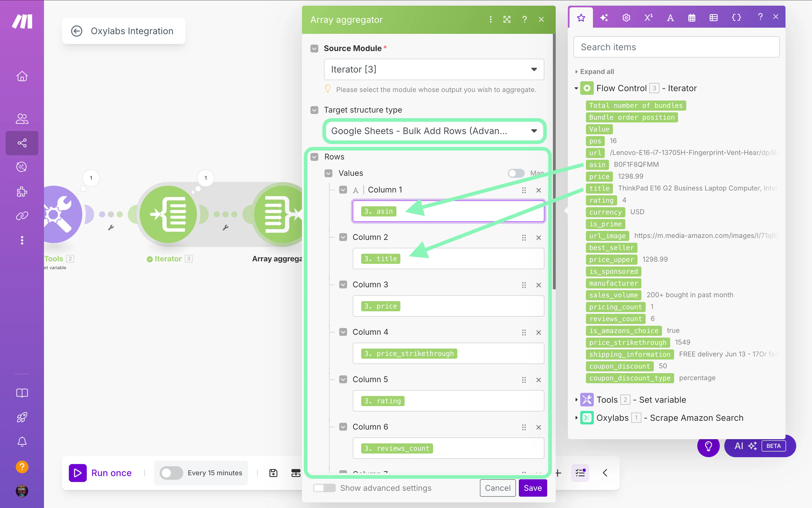The height and width of the screenshot is (508, 812).
Task: Toggle the Map switch for Values
Action: [x=516, y=173]
